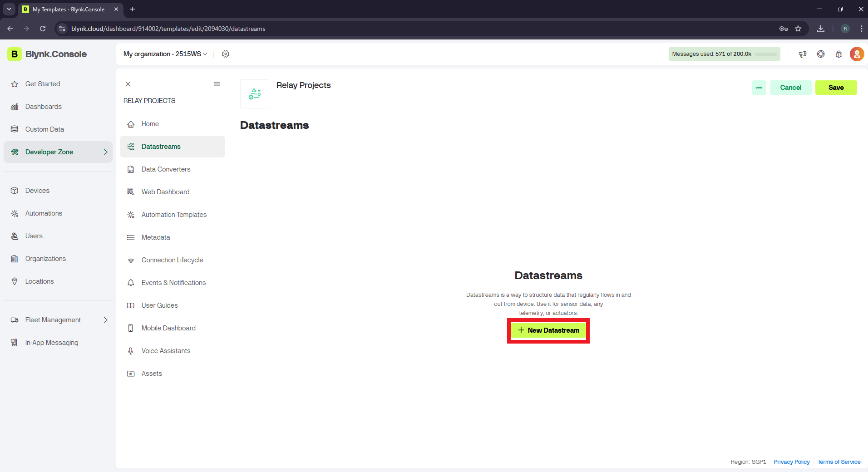Click the Relay Projects template icon
Screen dimensions: 868x472
255,94
